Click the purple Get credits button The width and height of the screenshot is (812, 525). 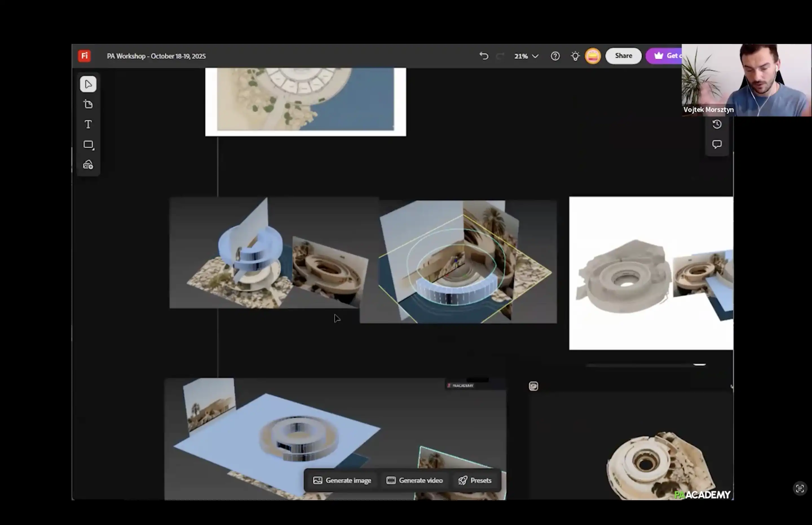pyautogui.click(x=665, y=56)
